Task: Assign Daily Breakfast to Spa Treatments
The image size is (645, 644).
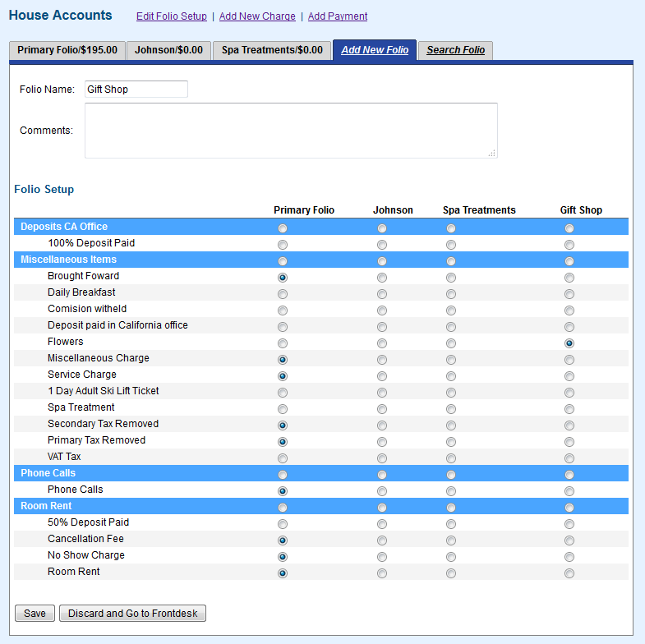Action: click(x=451, y=294)
